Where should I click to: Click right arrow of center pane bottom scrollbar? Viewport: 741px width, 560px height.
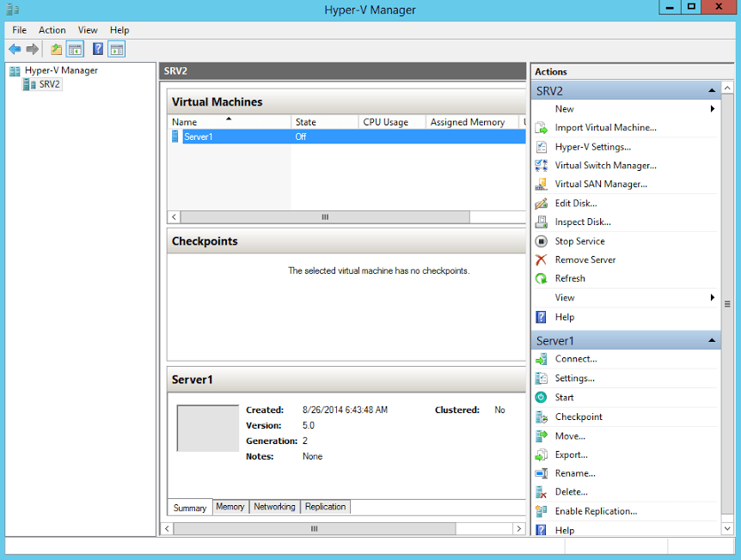pyautogui.click(x=519, y=529)
